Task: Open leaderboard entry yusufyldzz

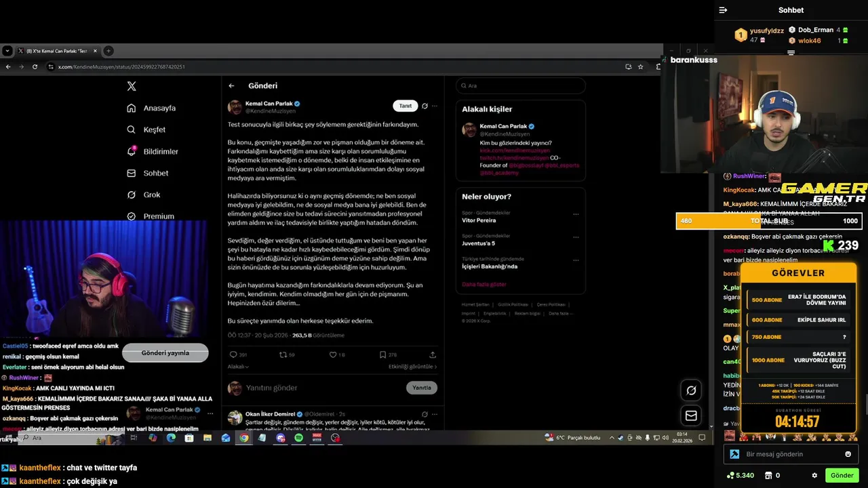Action: coord(760,35)
